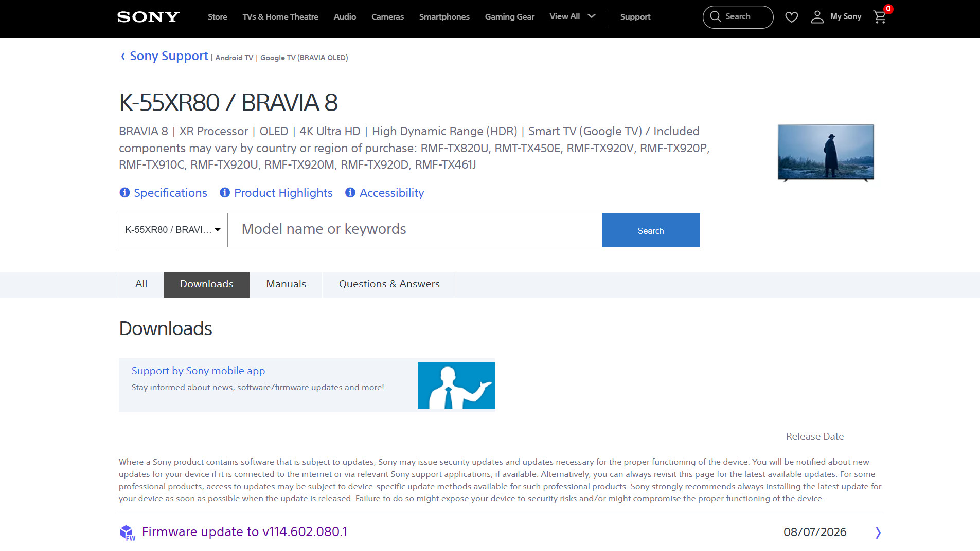Expand the View All menu
Image resolution: width=980 pixels, height=551 pixels.
[x=573, y=16]
